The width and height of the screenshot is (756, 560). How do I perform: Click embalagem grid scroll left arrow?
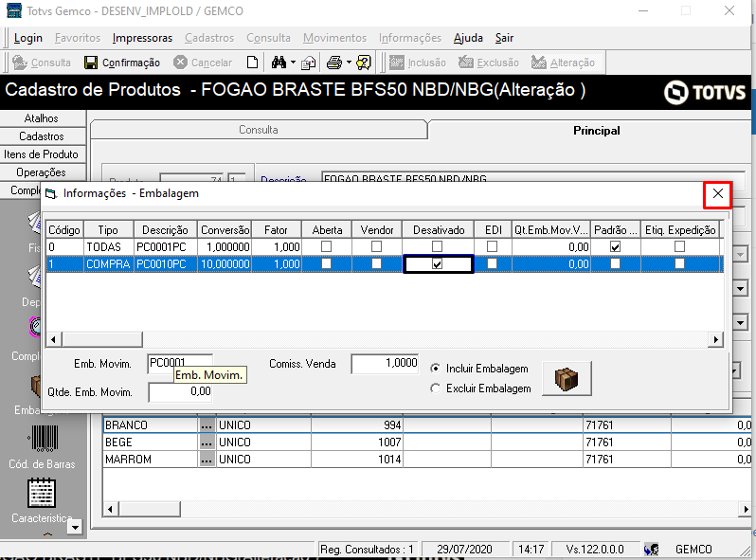click(x=53, y=339)
